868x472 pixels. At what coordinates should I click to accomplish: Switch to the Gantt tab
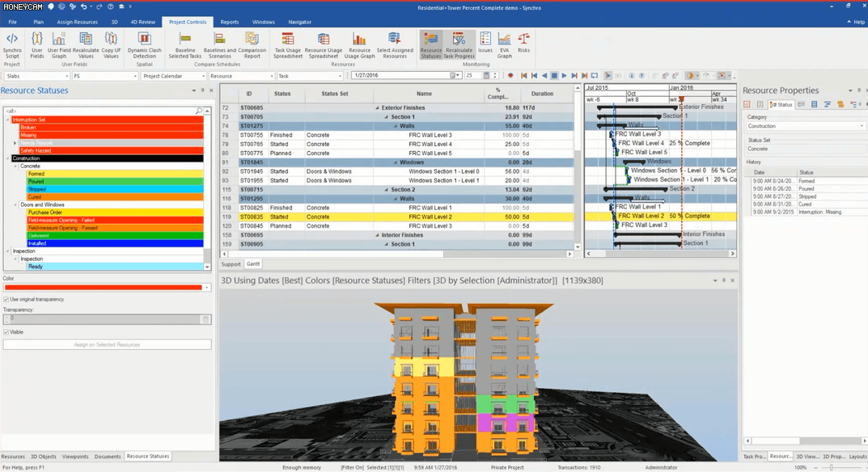[253, 264]
